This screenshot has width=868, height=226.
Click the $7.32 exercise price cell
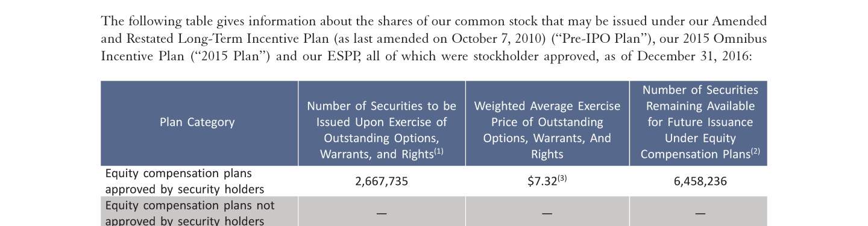point(547,181)
